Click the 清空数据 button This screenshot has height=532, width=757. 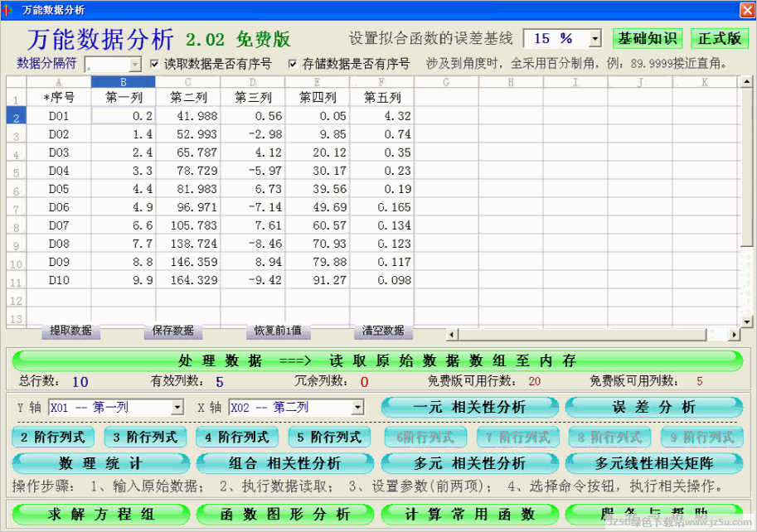(383, 331)
